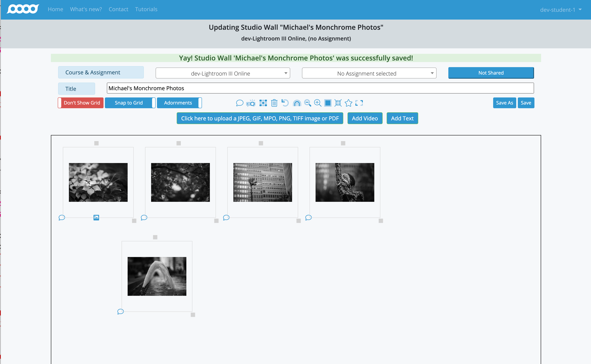This screenshot has width=591, height=364.
Task: Click the trash can delete icon
Action: [x=274, y=103]
